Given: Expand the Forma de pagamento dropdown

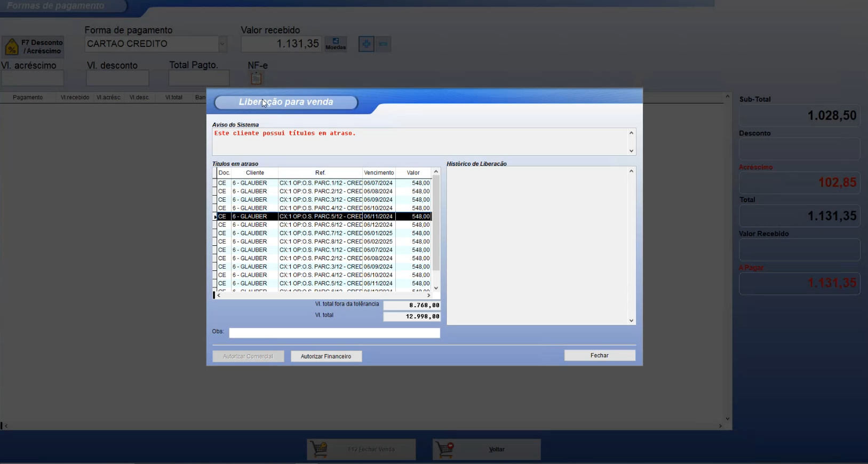Looking at the screenshot, I should point(222,44).
